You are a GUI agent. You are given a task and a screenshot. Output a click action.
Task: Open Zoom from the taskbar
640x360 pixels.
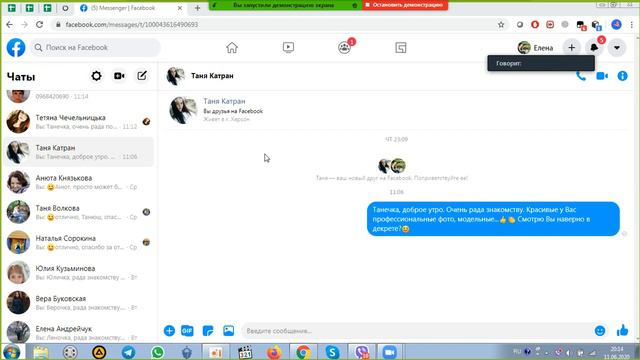coord(389,352)
